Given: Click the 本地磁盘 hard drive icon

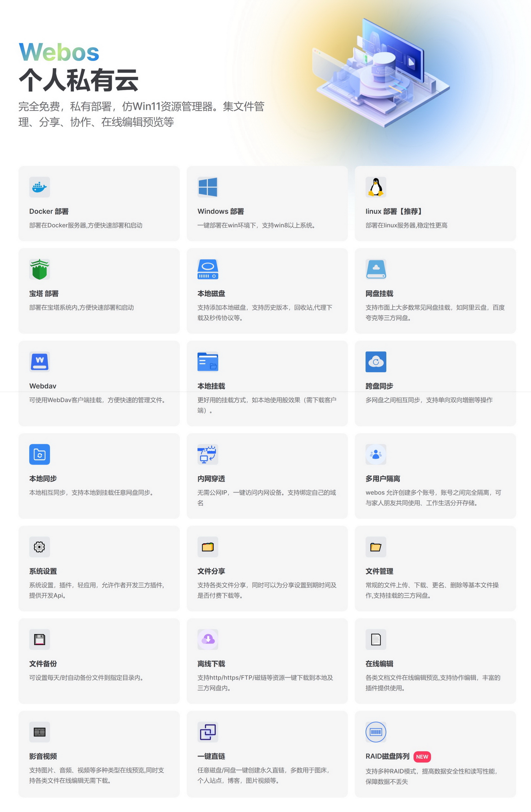Looking at the screenshot, I should tap(208, 269).
